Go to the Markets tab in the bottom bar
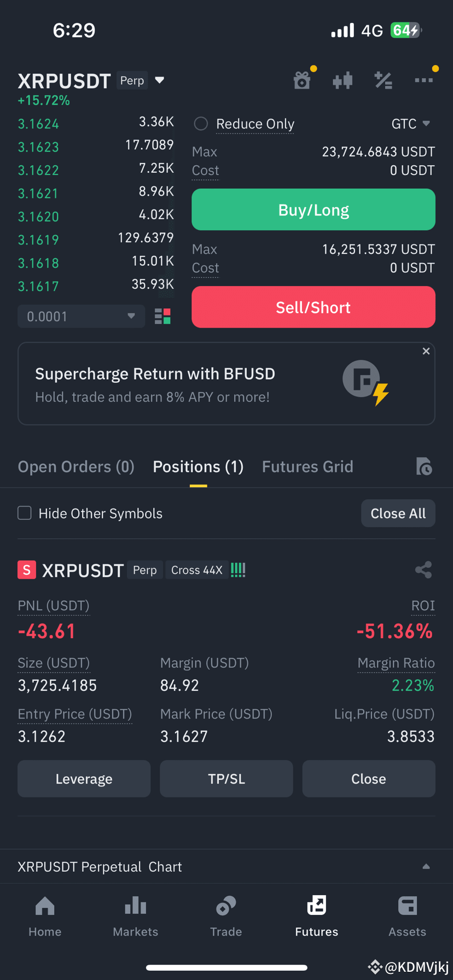Image resolution: width=453 pixels, height=980 pixels. (x=136, y=917)
